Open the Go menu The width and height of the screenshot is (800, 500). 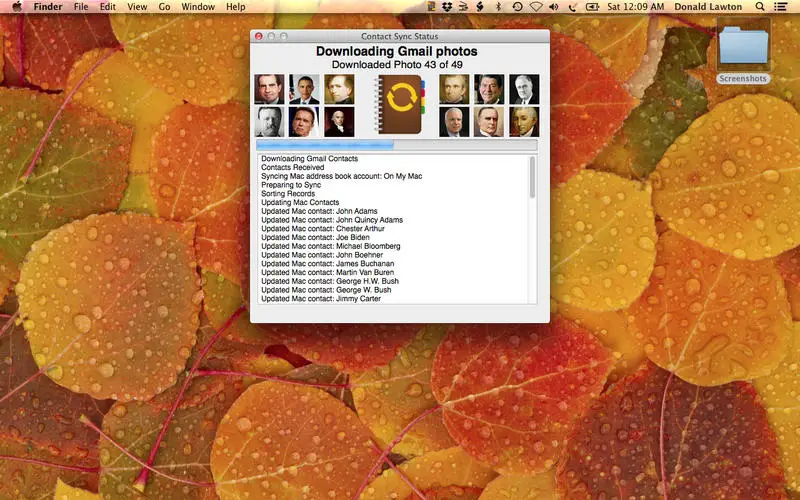(164, 7)
